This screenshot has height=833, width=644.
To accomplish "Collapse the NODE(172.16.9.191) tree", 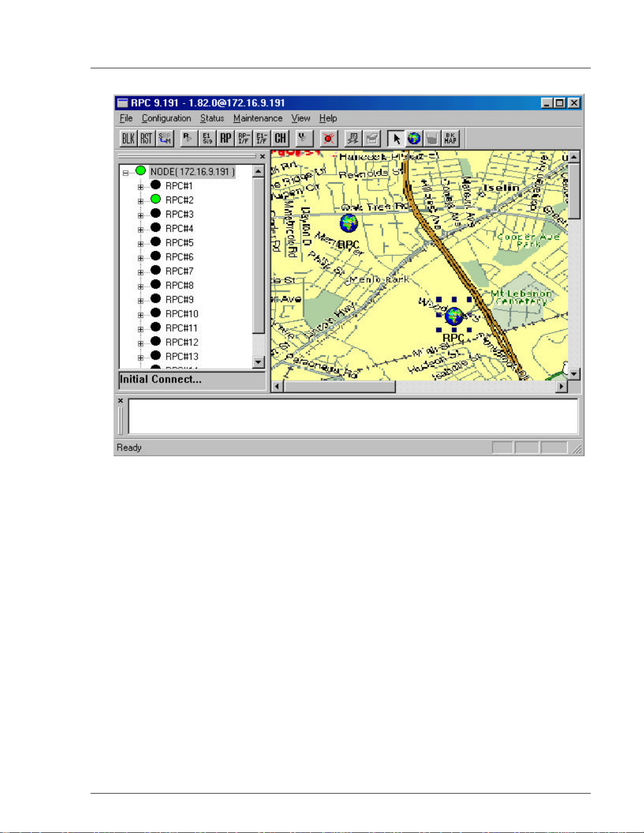I will pyautogui.click(x=125, y=172).
